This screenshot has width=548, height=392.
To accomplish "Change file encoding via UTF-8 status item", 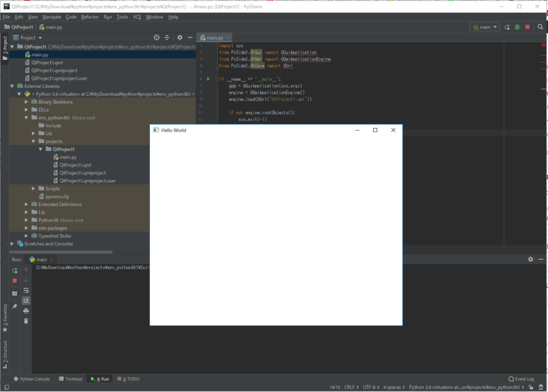I will (x=370, y=387).
